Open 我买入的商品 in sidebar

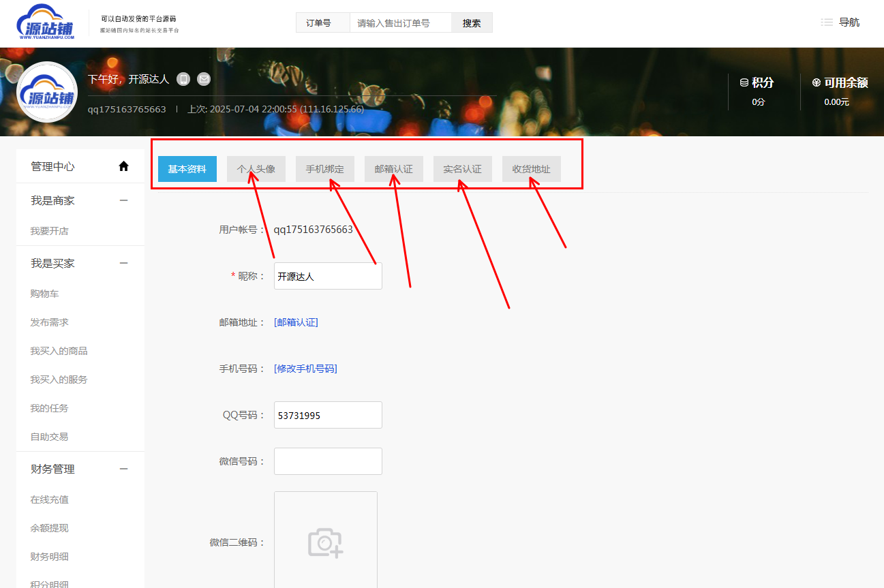coord(59,351)
